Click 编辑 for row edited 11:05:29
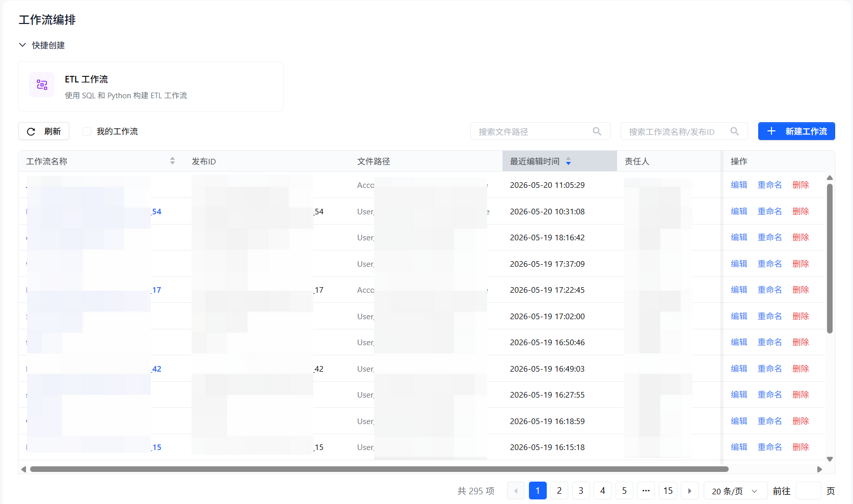The width and height of the screenshot is (853, 504). point(739,185)
